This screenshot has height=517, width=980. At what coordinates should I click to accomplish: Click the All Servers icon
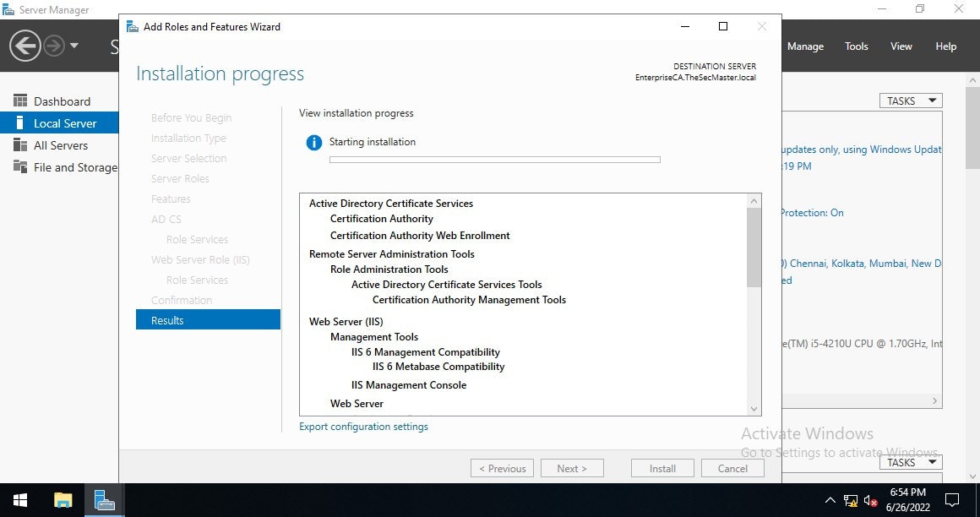point(20,144)
